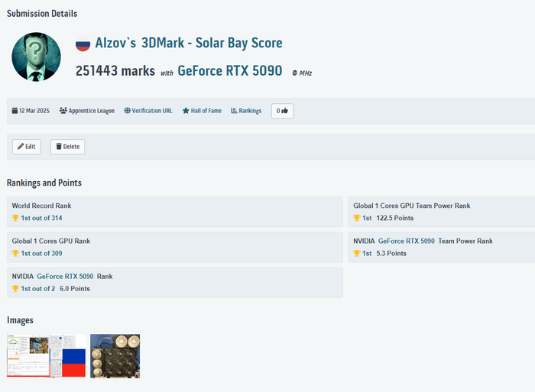
Task: Open GeForce RTX 5090 link in Team Power Rank
Action: tap(407, 241)
